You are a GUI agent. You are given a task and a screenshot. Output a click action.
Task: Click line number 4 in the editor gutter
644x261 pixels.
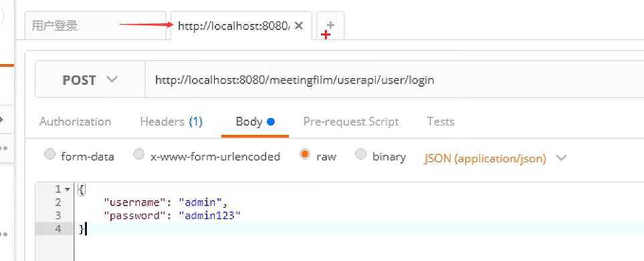(58, 229)
